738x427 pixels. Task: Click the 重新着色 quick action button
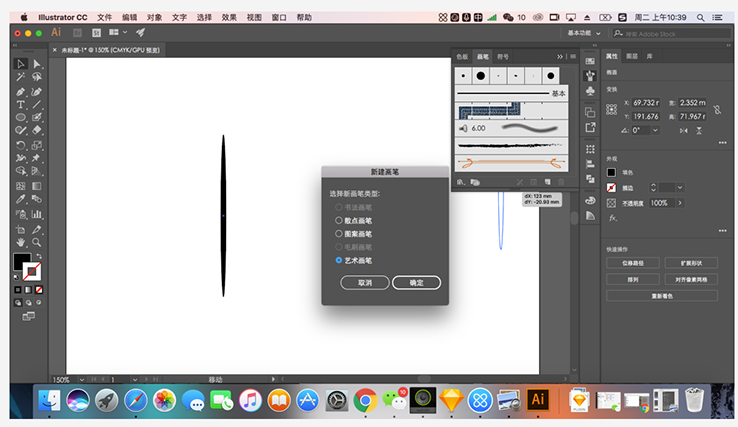[662, 296]
